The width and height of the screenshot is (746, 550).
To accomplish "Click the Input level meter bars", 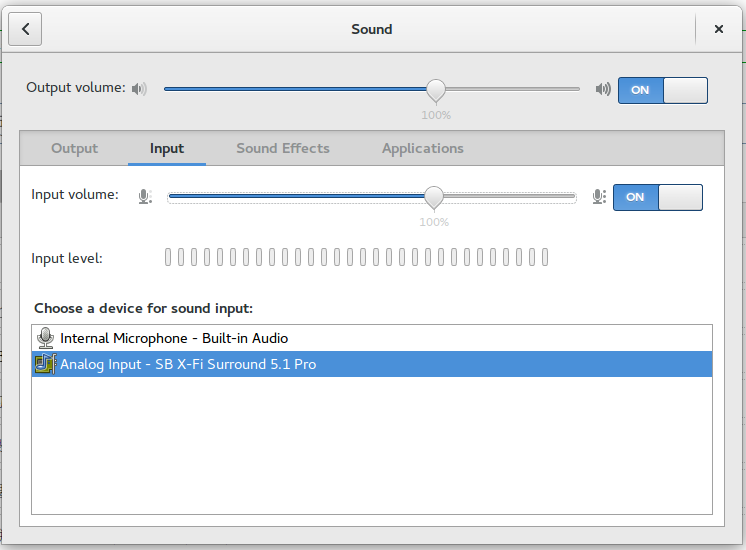I will click(x=356, y=258).
